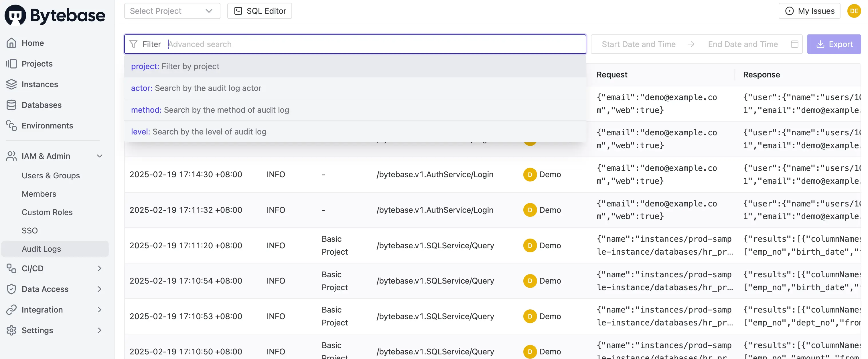Click the Demo actor avatar in the log row
Image resolution: width=868 pixels, height=359 pixels.
530,174
